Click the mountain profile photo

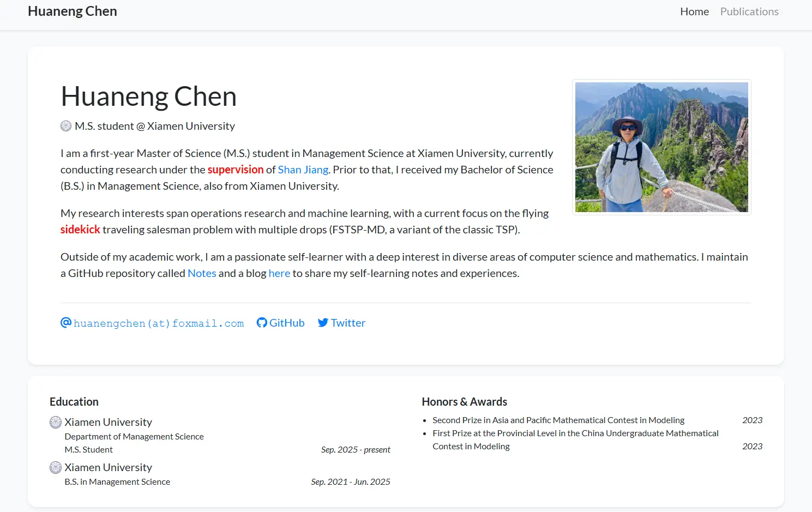click(x=661, y=147)
